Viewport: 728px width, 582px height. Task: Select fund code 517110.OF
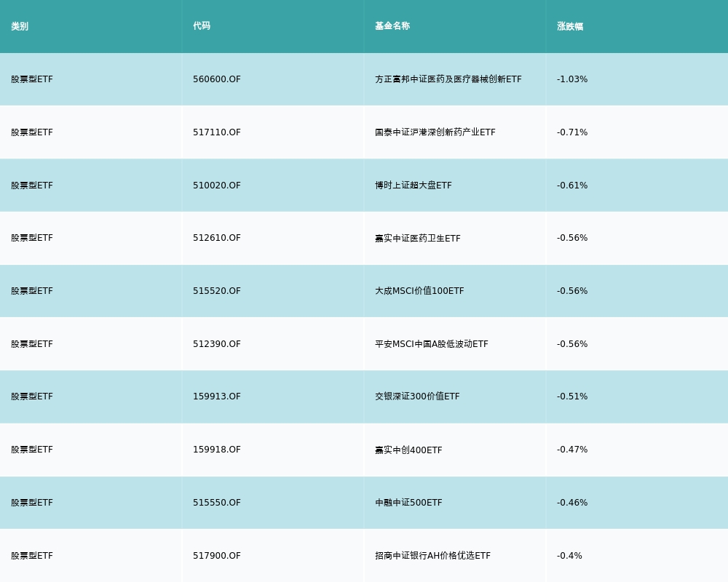point(217,132)
